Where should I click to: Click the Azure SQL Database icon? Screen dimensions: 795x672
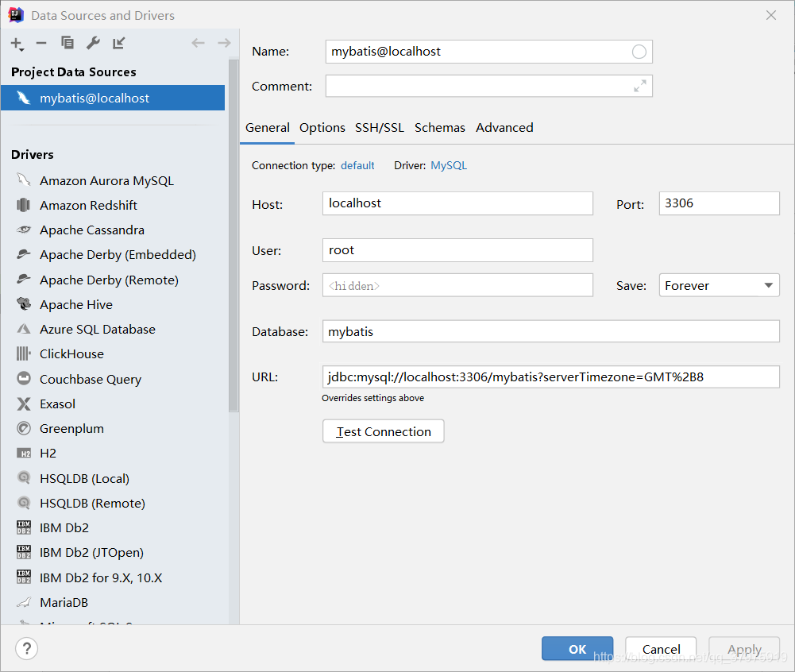pos(24,329)
